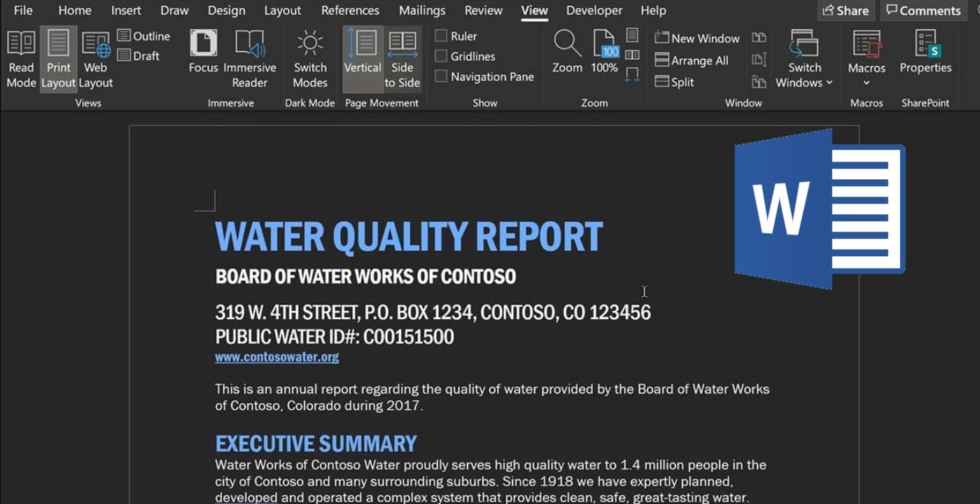This screenshot has width=980, height=504.
Task: Click the Water Quality Report heading
Action: click(x=408, y=237)
